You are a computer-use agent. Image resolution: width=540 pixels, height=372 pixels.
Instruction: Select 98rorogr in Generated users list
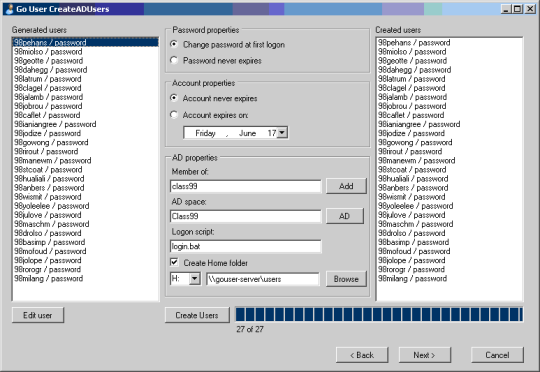point(85,269)
